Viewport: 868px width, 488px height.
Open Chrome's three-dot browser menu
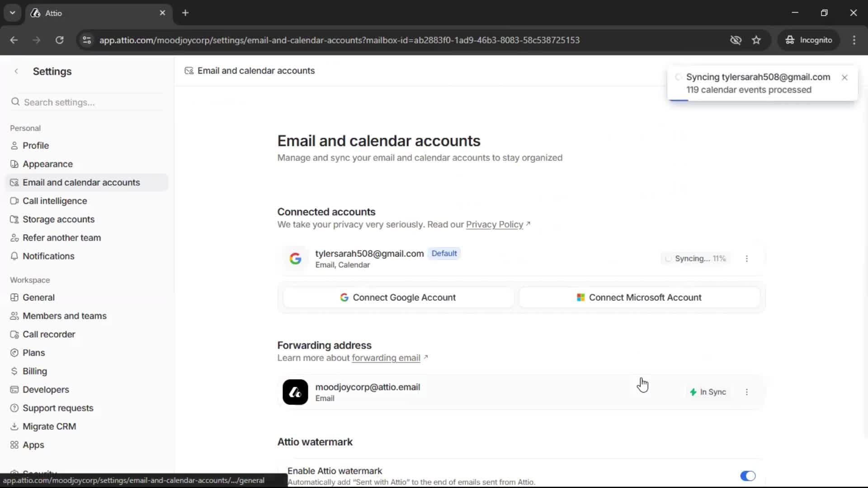tap(854, 40)
